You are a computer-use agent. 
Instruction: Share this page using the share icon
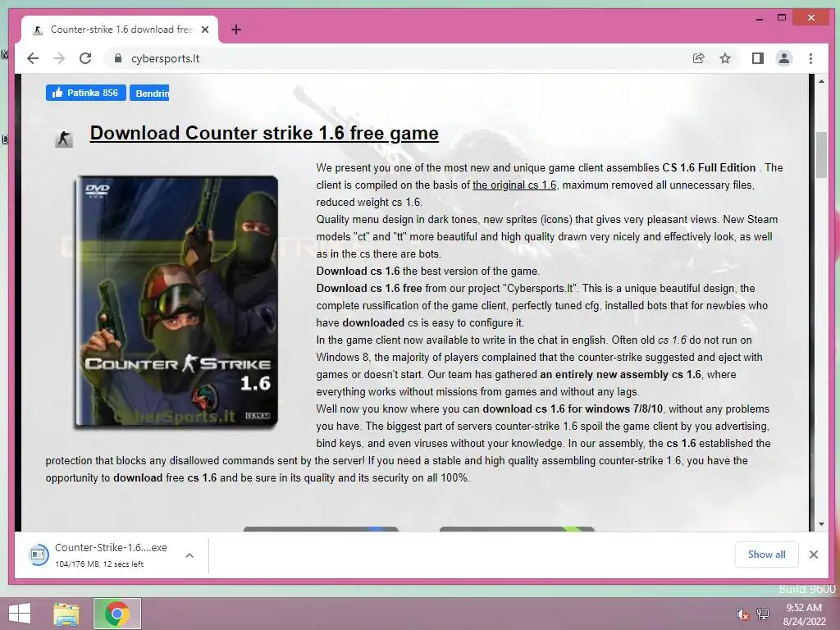699,58
